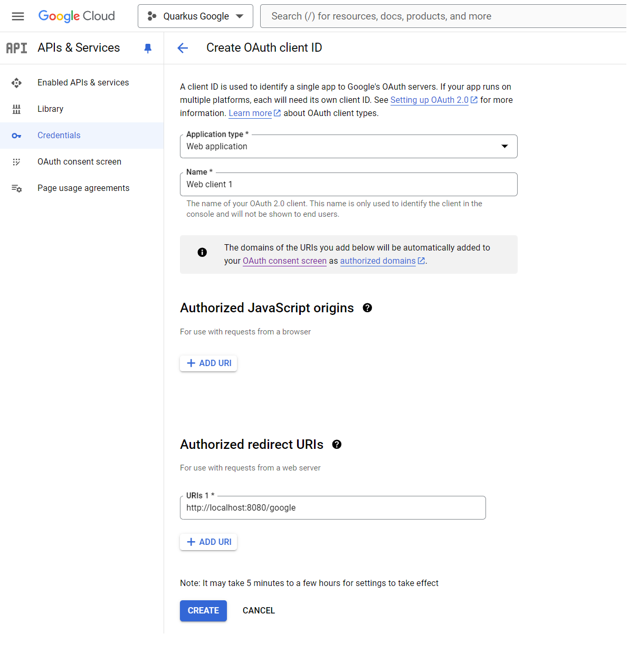Click the OAuth consent screen icon
Image resolution: width=629 pixels, height=672 pixels.
(x=17, y=162)
